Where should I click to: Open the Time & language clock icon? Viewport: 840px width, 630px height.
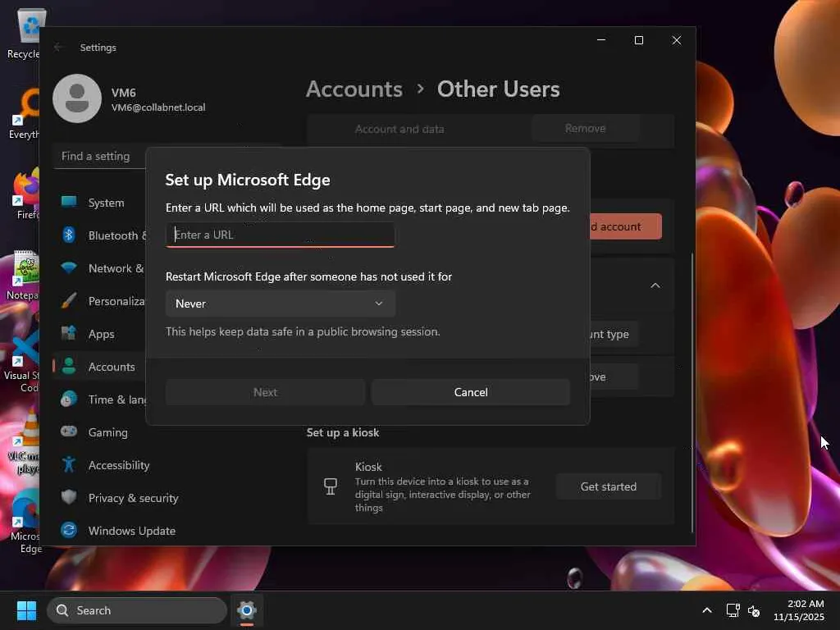coord(69,399)
